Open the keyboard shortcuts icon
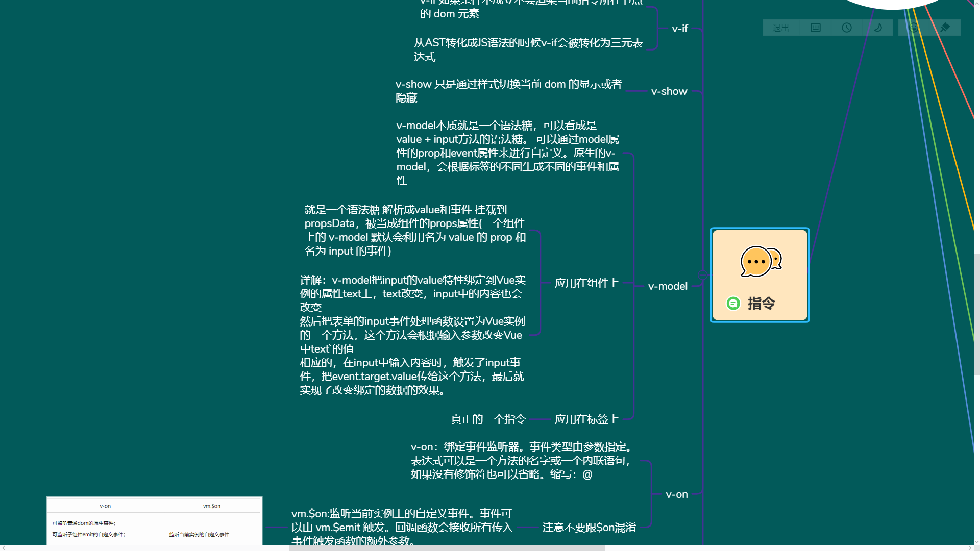Image resolution: width=980 pixels, height=551 pixels. (816, 28)
